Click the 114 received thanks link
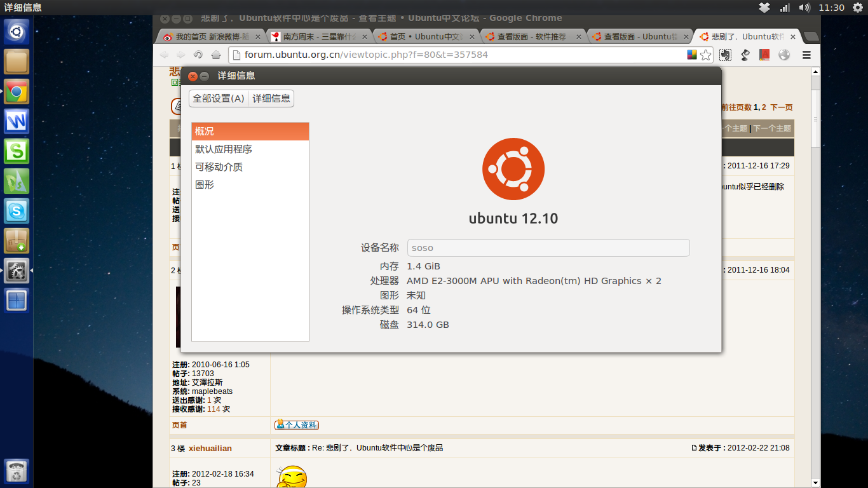 [x=214, y=409]
